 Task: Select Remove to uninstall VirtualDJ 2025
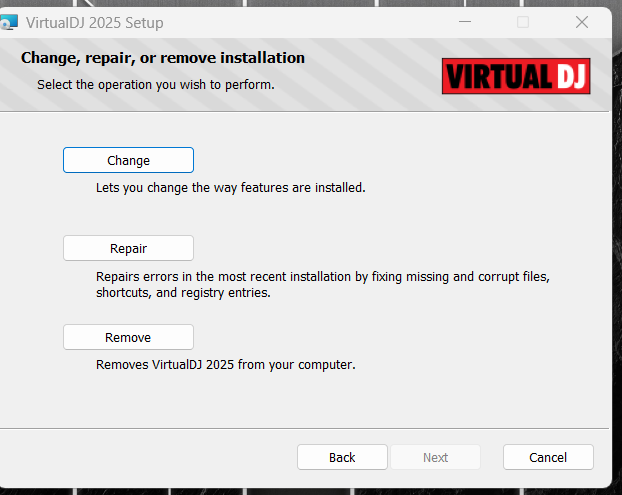pos(128,337)
